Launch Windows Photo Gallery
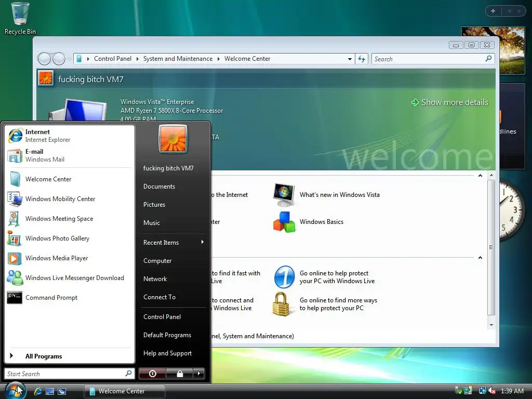The image size is (532, 399). (x=70, y=238)
